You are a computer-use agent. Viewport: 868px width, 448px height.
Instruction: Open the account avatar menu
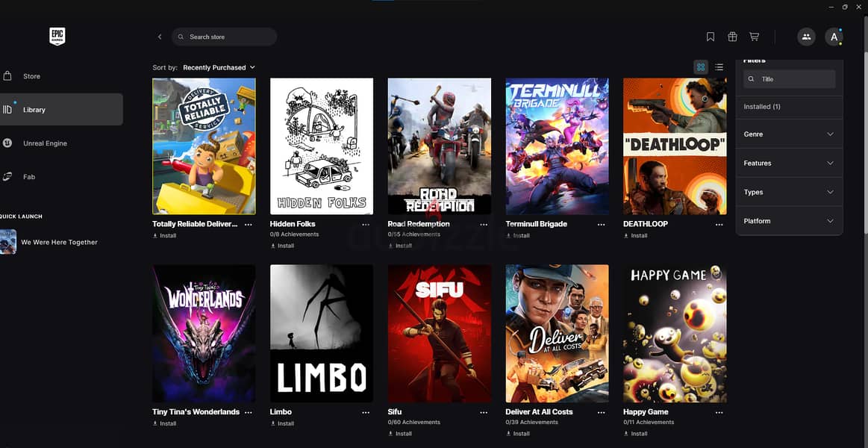tap(834, 37)
